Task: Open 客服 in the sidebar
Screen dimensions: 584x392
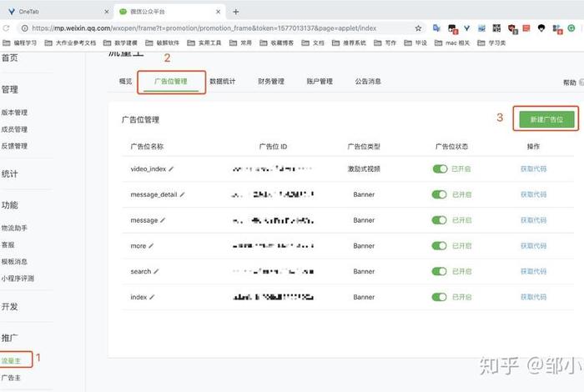Action: pyautogui.click(x=8, y=244)
